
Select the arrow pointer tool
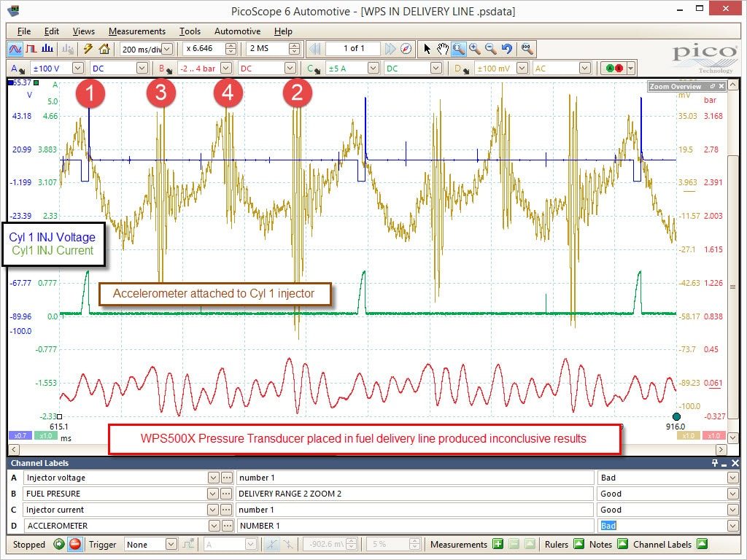pyautogui.click(x=427, y=49)
